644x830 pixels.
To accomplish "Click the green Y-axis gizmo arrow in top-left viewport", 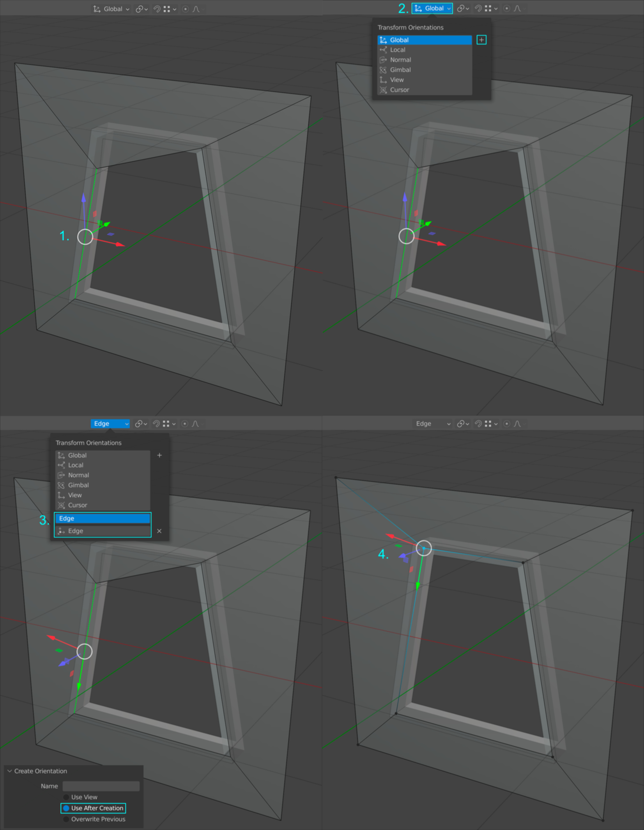I will (107, 224).
